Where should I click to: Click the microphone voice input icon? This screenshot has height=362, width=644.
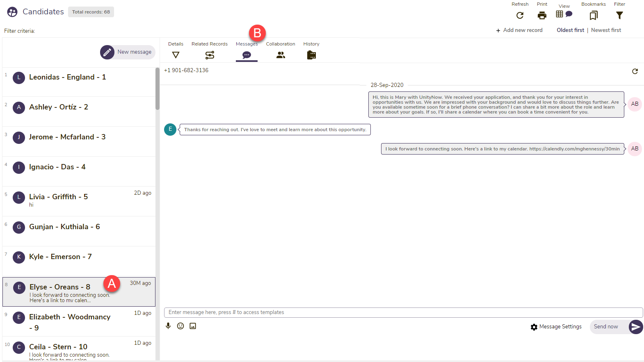tap(168, 326)
